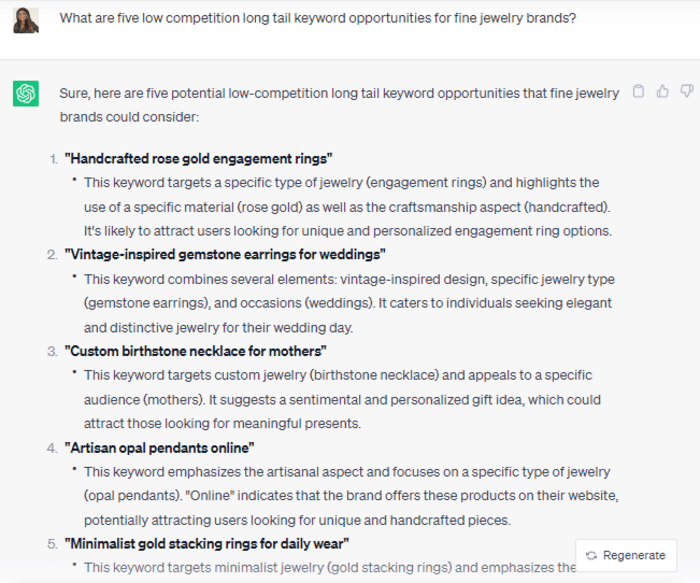700x583 pixels.
Task: Copy the response with the clipboard icon
Action: 638,91
